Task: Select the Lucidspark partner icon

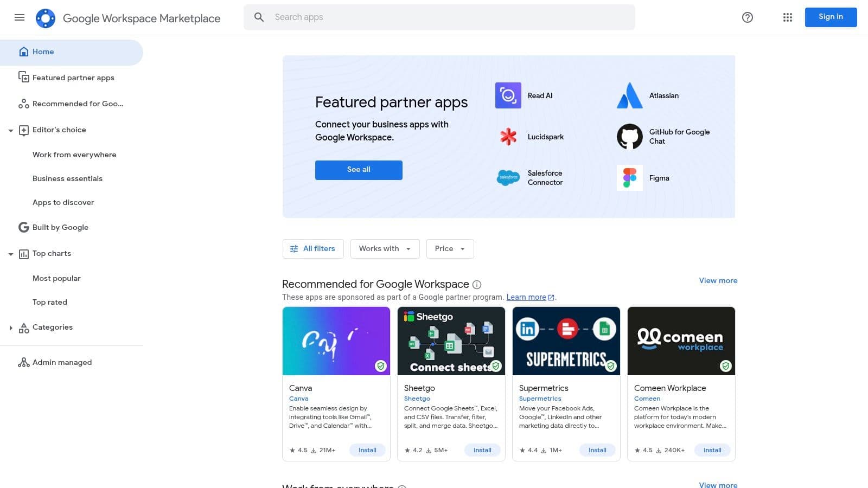Action: point(508,137)
